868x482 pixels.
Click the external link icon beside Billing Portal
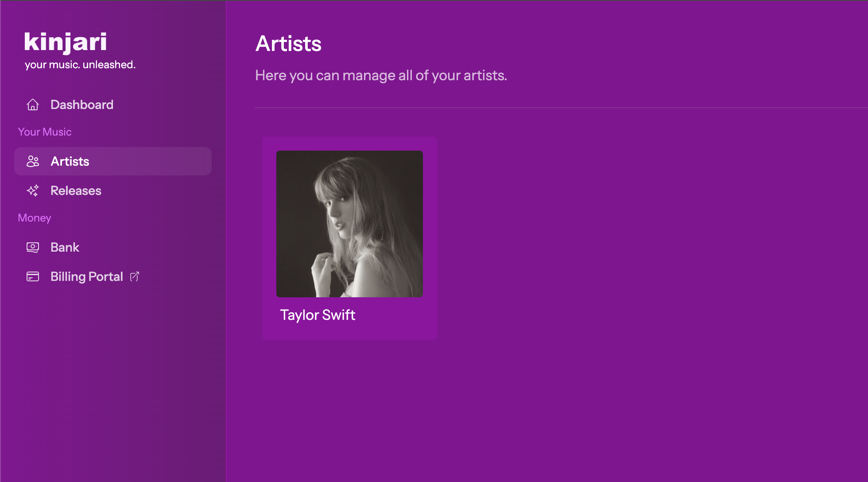(135, 276)
